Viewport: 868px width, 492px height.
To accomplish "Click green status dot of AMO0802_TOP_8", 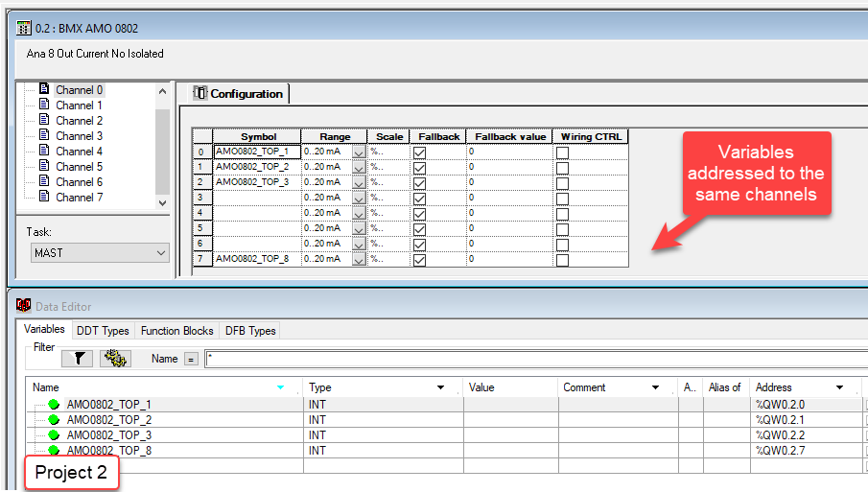I will point(54,450).
